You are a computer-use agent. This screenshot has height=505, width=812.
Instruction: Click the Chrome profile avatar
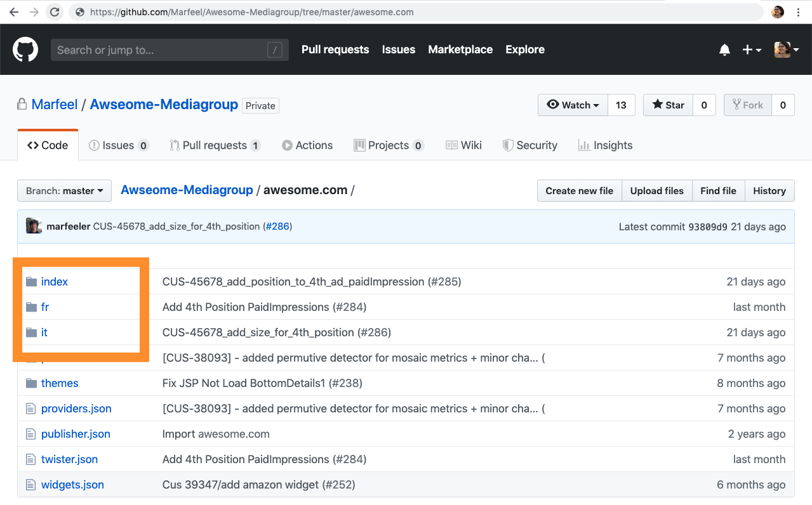click(778, 12)
